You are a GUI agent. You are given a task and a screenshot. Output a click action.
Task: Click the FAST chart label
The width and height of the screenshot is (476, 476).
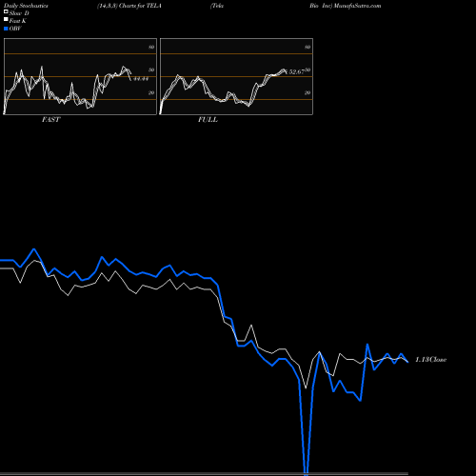point(50,119)
